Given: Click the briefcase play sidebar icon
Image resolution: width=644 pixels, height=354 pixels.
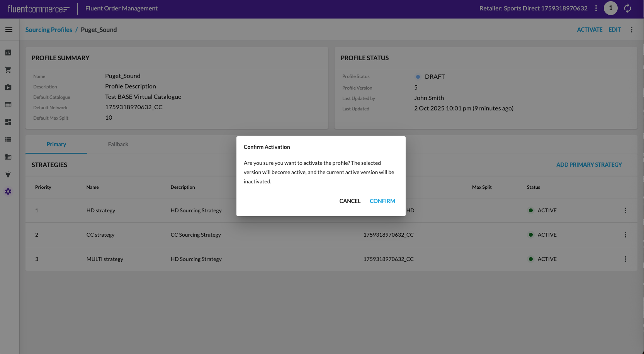Looking at the screenshot, I should coord(8,87).
